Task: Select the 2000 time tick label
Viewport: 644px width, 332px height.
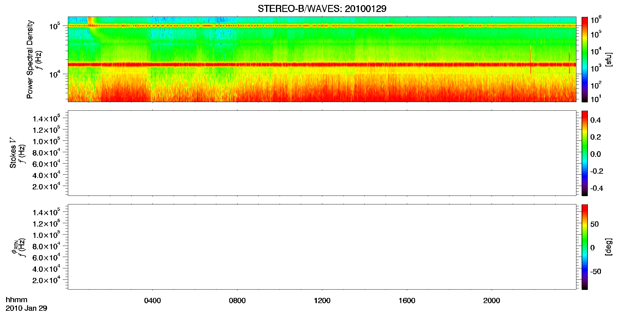Action: (x=492, y=301)
